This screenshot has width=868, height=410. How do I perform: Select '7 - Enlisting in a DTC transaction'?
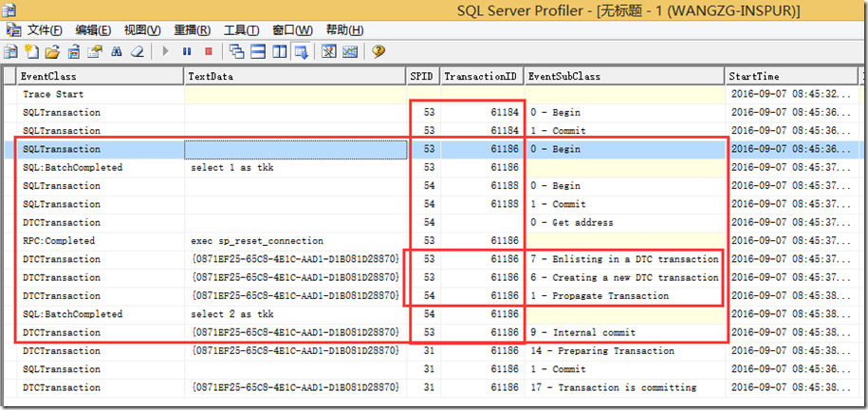click(624, 259)
